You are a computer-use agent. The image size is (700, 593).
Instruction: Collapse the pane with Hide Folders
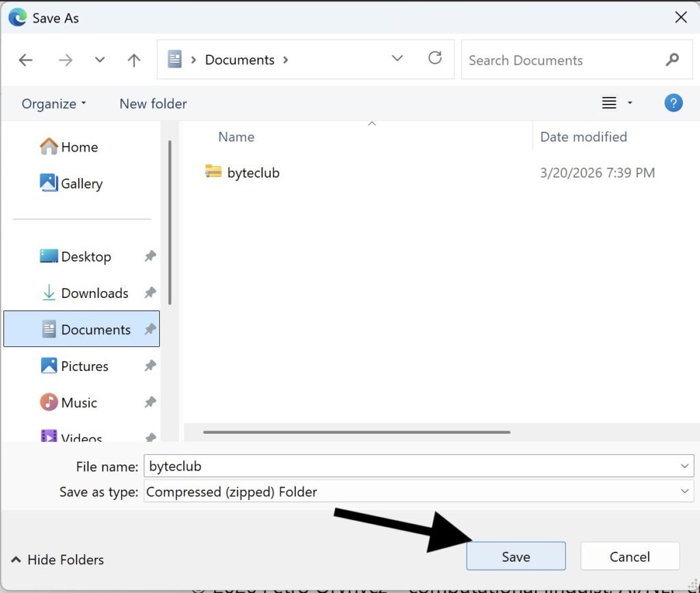click(58, 560)
